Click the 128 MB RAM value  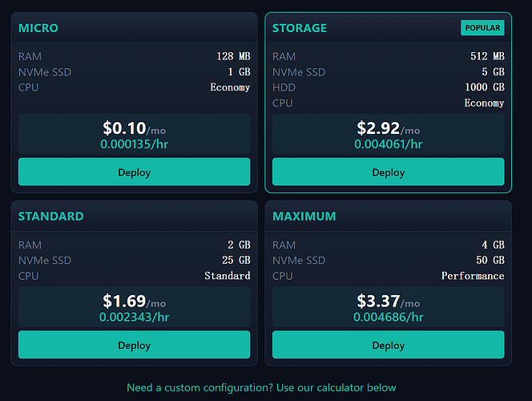[x=233, y=56]
